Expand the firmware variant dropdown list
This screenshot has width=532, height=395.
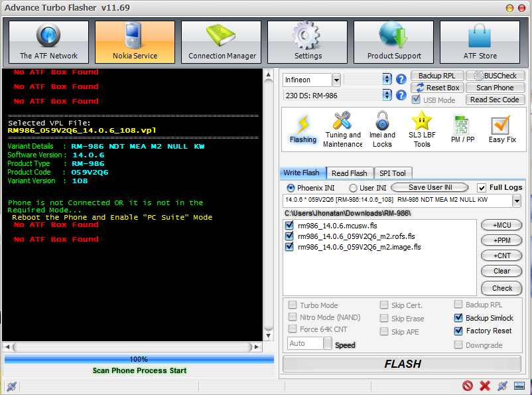click(517, 200)
